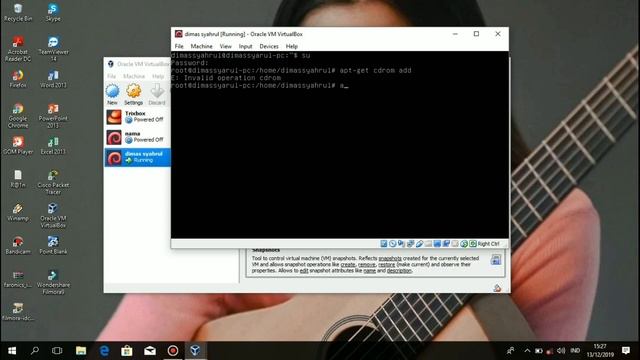Click 'restore' link in Snapshots description
Screen dimensions: 640x360
pyautogui.click(x=386, y=264)
